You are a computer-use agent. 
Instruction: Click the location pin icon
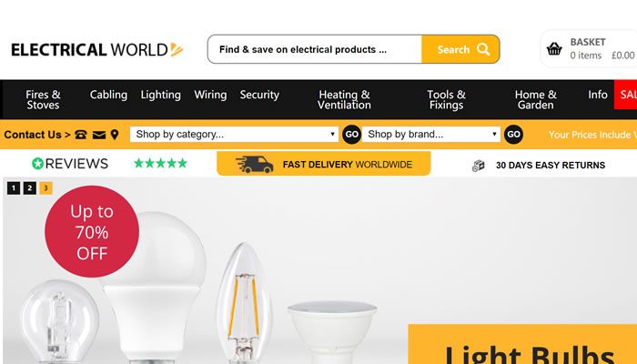(x=115, y=135)
